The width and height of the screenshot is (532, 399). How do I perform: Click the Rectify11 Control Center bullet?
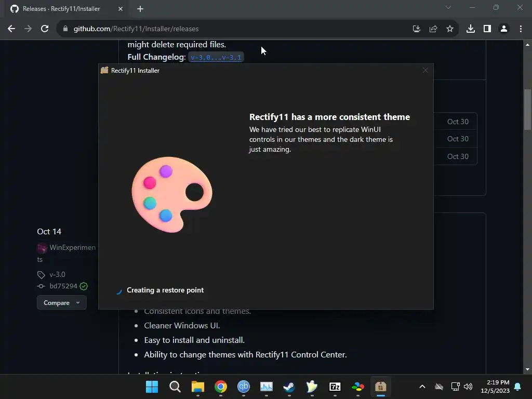(x=245, y=355)
